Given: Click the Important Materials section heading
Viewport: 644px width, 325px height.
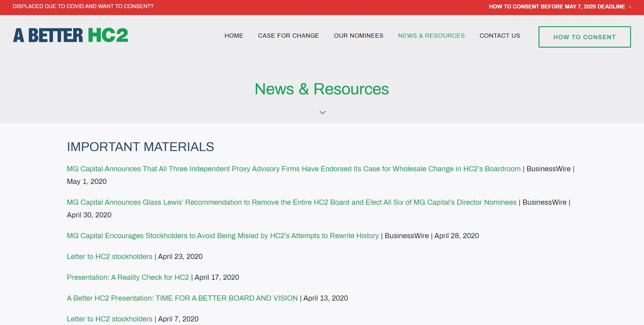Looking at the screenshot, I should (140, 147).
